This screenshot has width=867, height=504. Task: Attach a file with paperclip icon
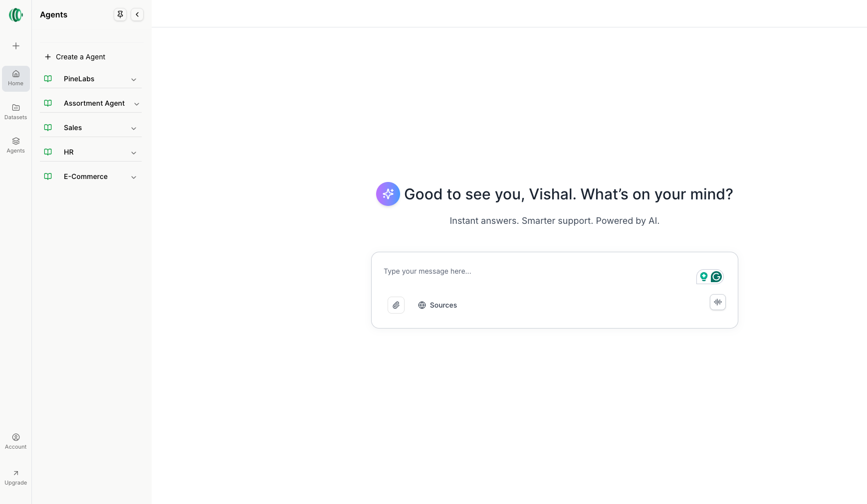396,305
